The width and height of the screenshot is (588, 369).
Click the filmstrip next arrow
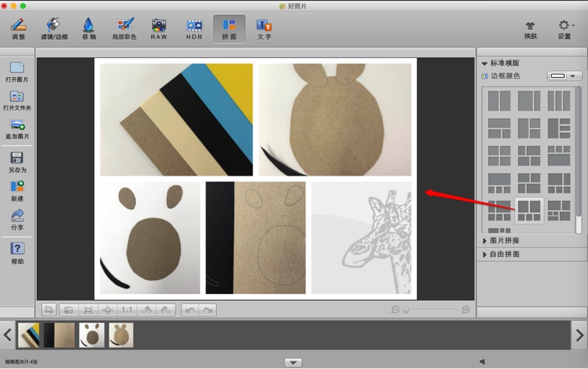579,334
